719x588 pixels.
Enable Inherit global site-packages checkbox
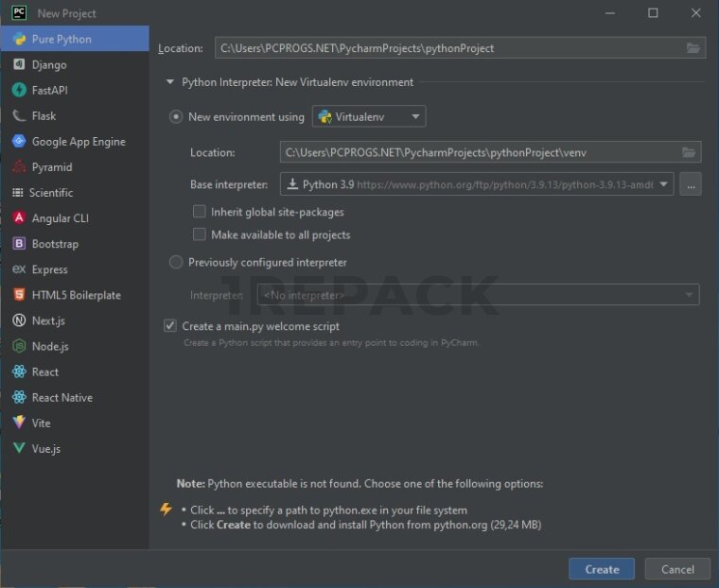[x=200, y=213]
